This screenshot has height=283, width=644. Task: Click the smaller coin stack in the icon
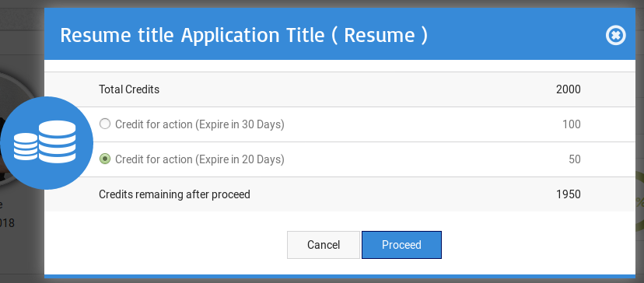click(26, 147)
